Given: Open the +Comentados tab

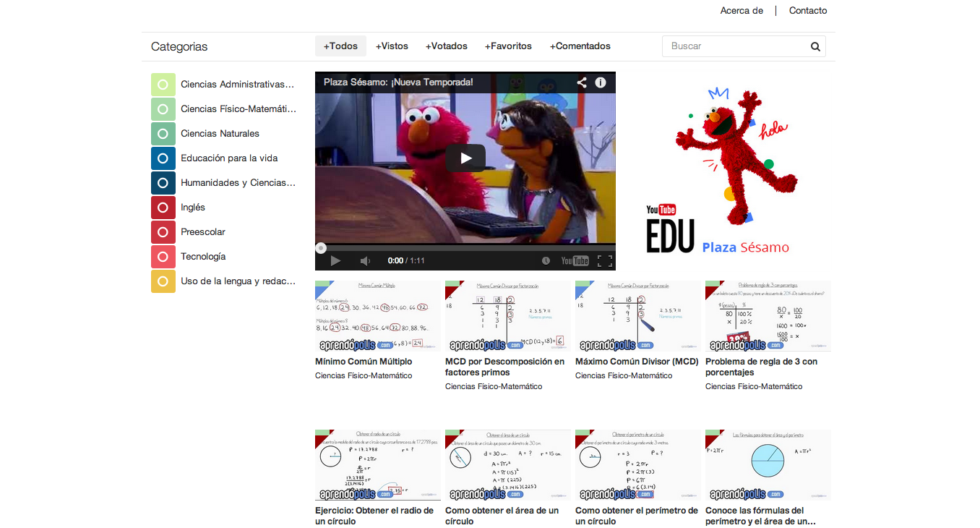Looking at the screenshot, I should click(x=580, y=46).
